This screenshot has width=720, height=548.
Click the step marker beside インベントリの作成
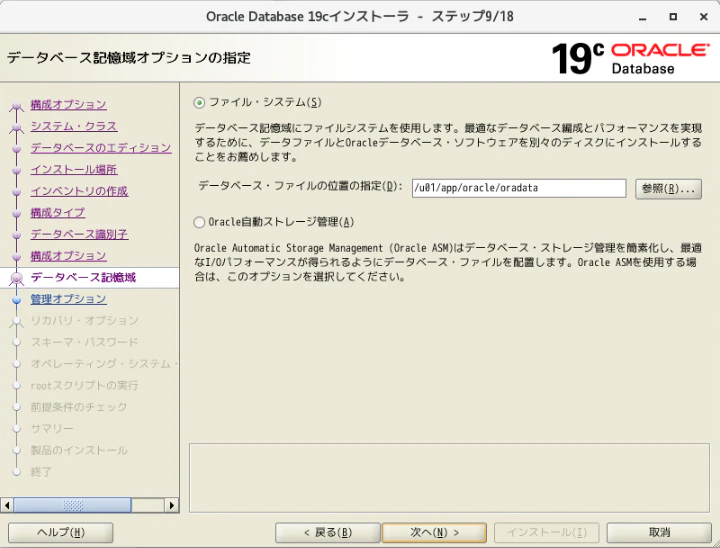tap(17, 192)
